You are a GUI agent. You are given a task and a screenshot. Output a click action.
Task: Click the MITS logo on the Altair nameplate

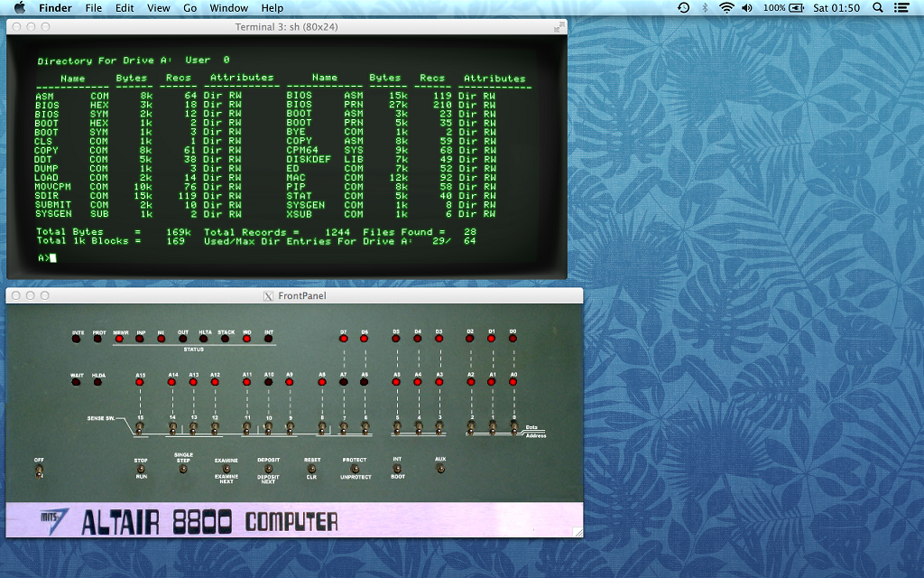click(53, 521)
